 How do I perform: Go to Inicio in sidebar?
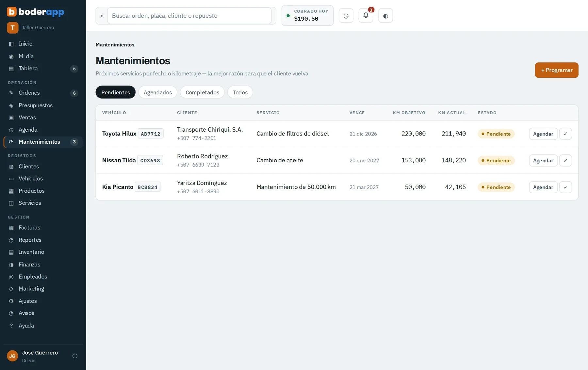[x=43, y=44]
